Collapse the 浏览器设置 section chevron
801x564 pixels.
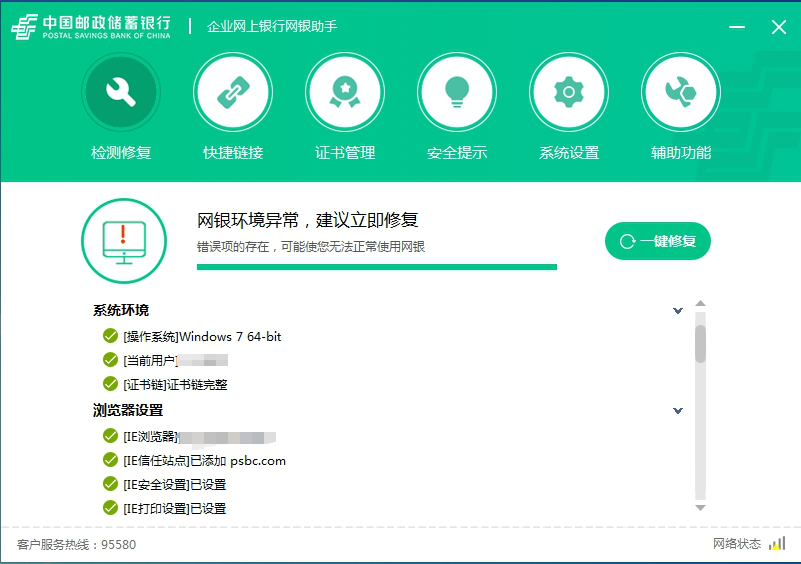click(678, 411)
